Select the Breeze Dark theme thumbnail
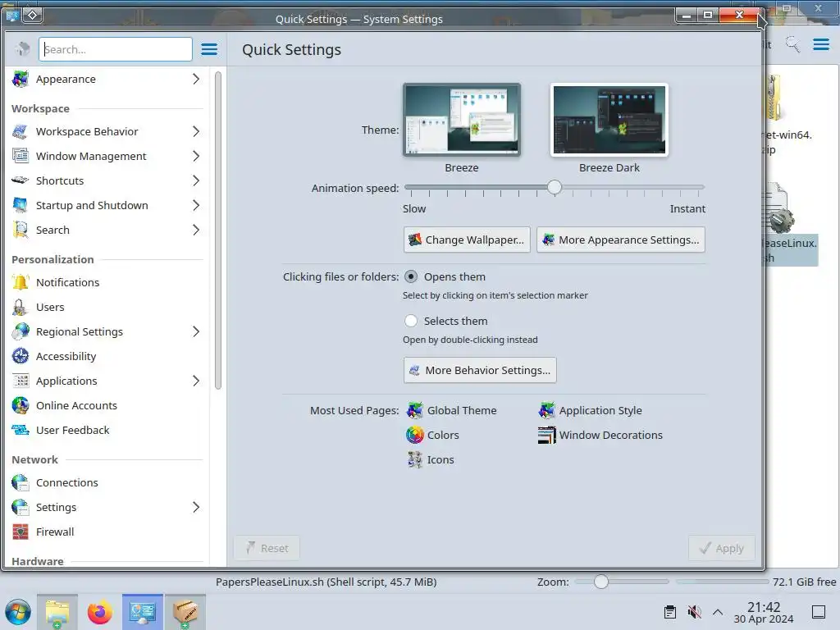The image size is (840, 630). 609,120
